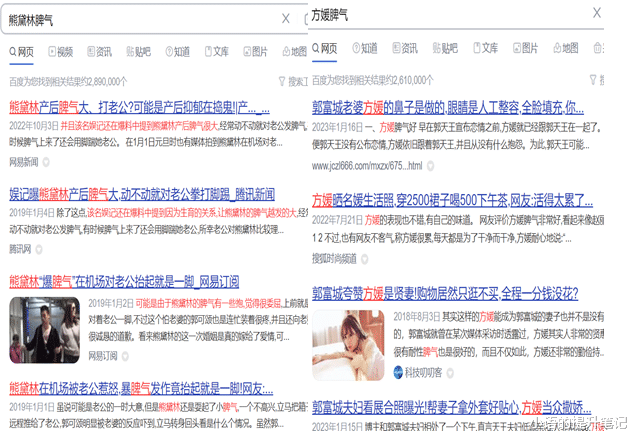Open the 知道 tab in right search
This screenshot has height=439, width=635.
click(x=365, y=48)
